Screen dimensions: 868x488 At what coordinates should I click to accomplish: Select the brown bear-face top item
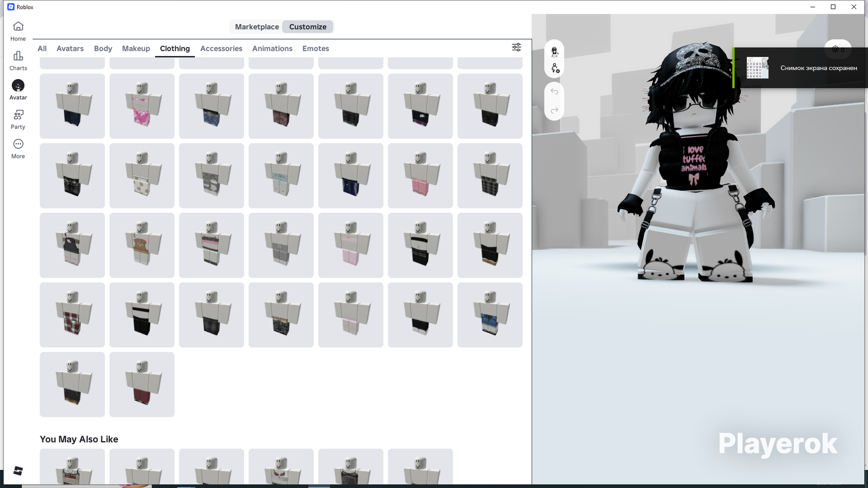pos(142,245)
